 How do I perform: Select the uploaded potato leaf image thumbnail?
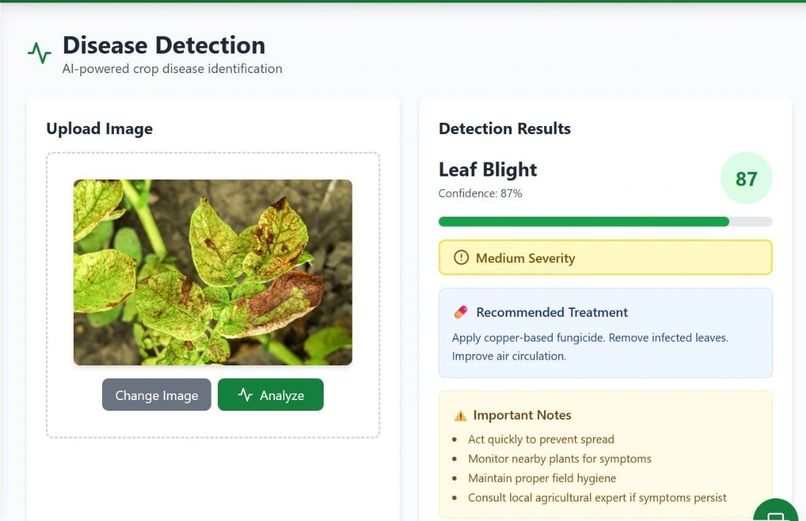pos(213,272)
